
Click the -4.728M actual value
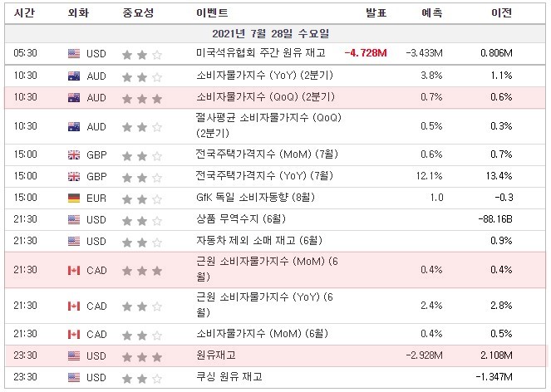tap(366, 54)
